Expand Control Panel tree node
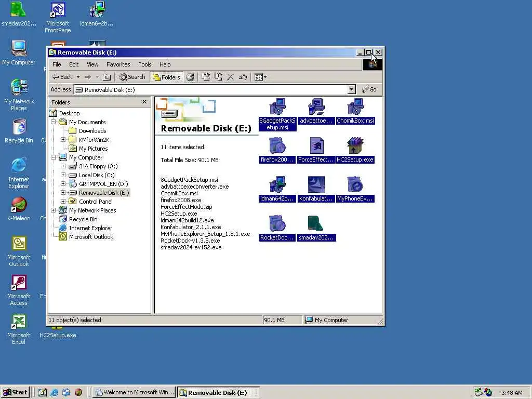This screenshot has width=532, height=399. (x=63, y=201)
